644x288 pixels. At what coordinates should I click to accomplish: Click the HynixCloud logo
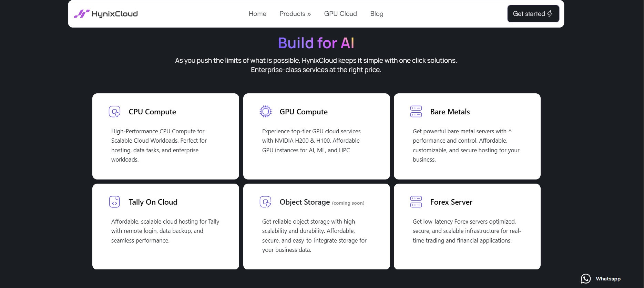click(106, 14)
